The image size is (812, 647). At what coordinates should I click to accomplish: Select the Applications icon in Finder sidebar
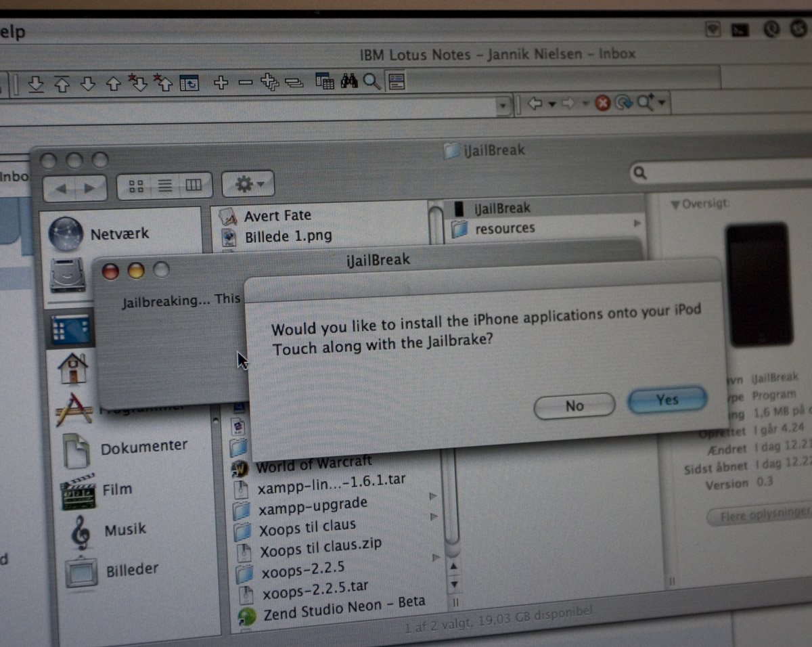point(74,409)
